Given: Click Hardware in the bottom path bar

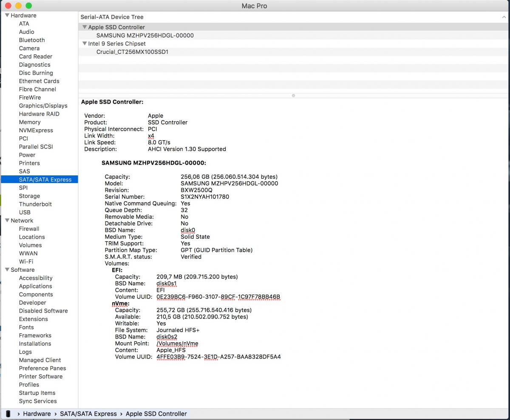Looking at the screenshot, I should coord(37,414).
